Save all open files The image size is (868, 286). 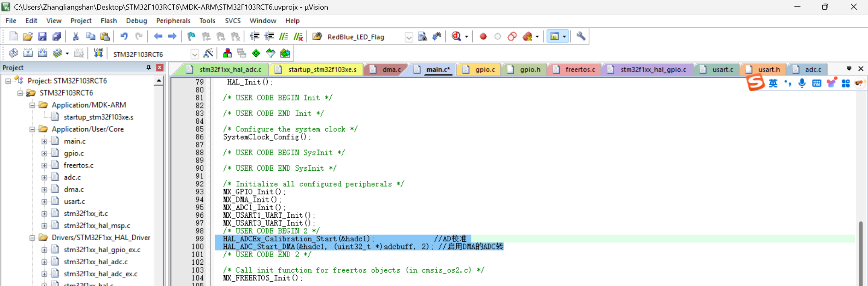(57, 37)
